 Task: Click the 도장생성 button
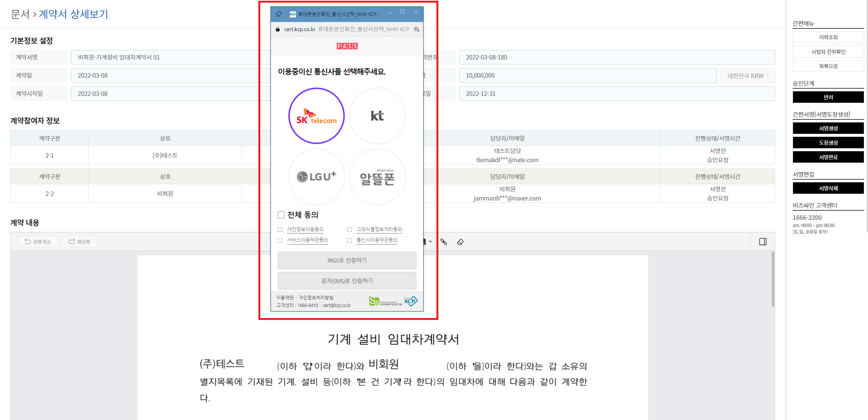[828, 143]
